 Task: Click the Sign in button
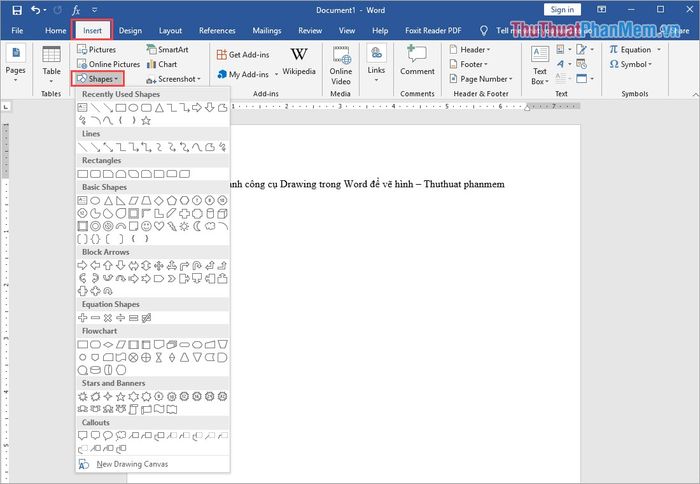562,10
